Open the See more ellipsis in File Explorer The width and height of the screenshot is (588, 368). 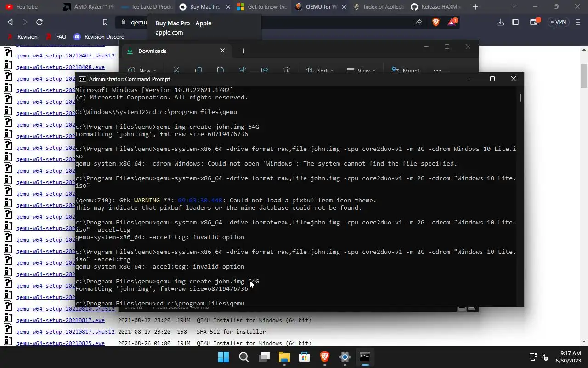pos(437,70)
